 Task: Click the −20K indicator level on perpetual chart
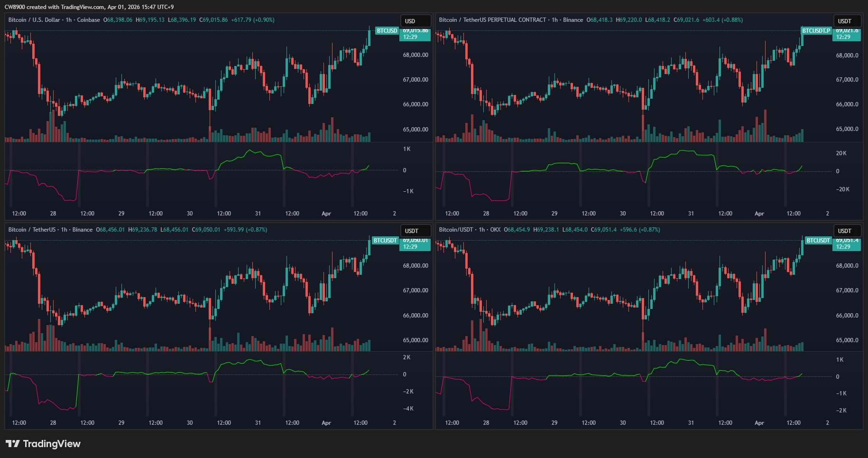tap(843, 189)
